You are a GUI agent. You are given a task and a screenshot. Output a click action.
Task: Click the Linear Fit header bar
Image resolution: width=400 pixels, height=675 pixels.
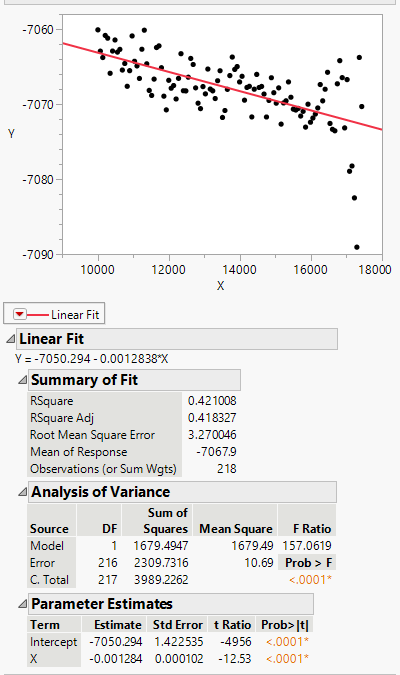[177, 339]
